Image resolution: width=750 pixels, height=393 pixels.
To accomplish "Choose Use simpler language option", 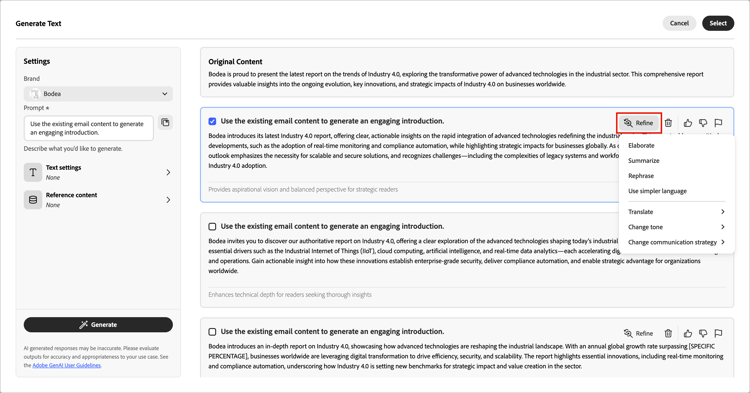I will coord(657,191).
